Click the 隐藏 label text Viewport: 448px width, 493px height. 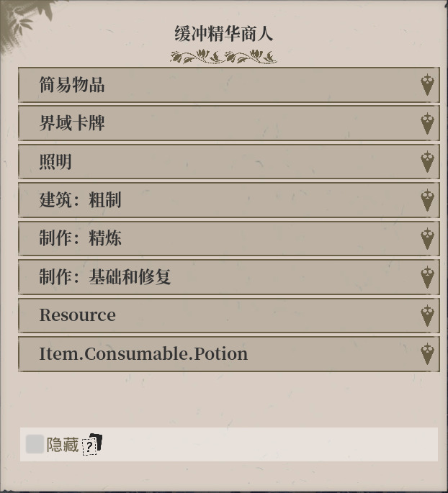tap(62, 445)
